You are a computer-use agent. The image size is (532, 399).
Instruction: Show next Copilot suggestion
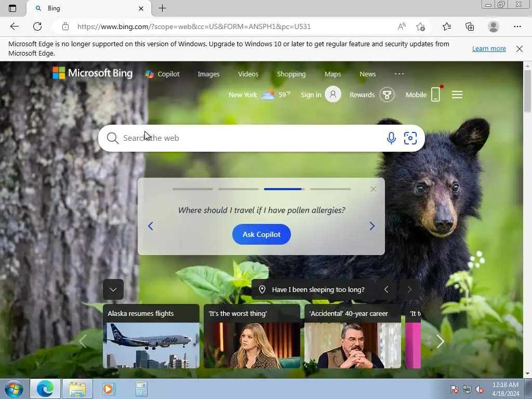pyautogui.click(x=372, y=226)
